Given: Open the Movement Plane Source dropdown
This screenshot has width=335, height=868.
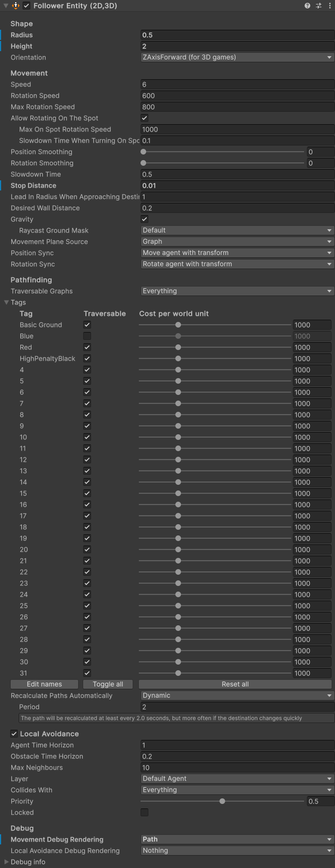Looking at the screenshot, I should point(237,242).
